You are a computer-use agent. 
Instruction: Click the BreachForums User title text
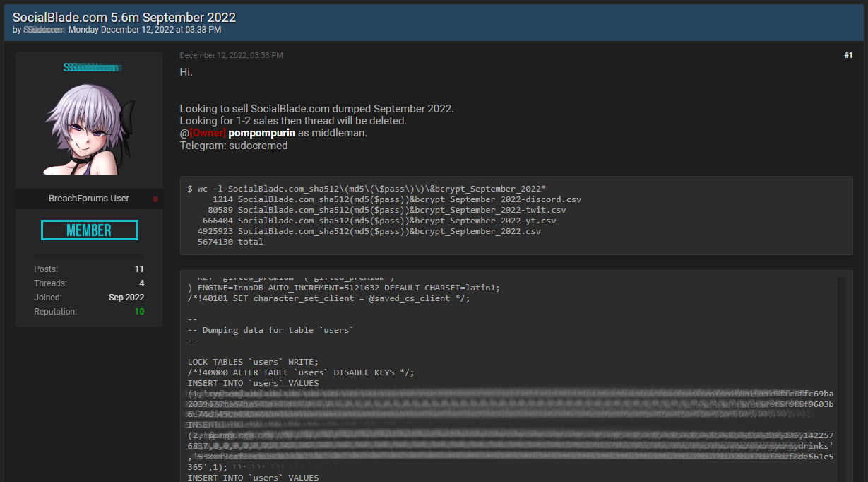[x=89, y=199]
